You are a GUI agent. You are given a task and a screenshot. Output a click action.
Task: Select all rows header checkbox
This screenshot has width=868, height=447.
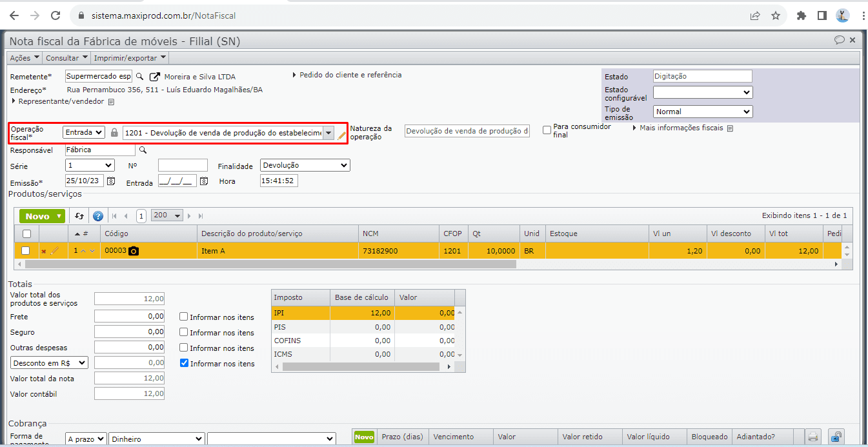coord(26,233)
